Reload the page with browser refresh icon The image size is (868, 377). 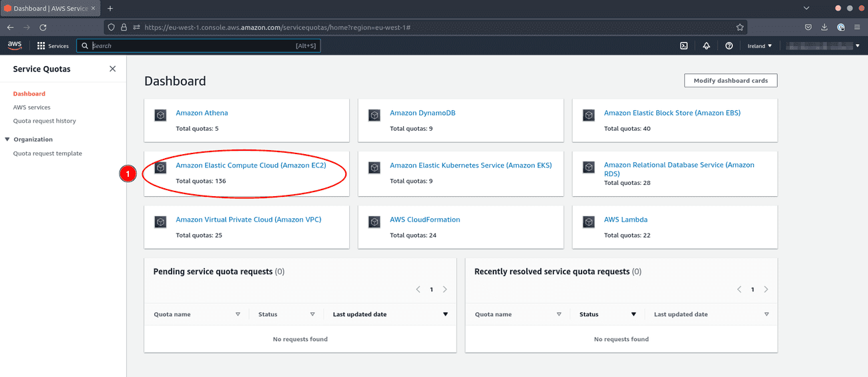43,27
